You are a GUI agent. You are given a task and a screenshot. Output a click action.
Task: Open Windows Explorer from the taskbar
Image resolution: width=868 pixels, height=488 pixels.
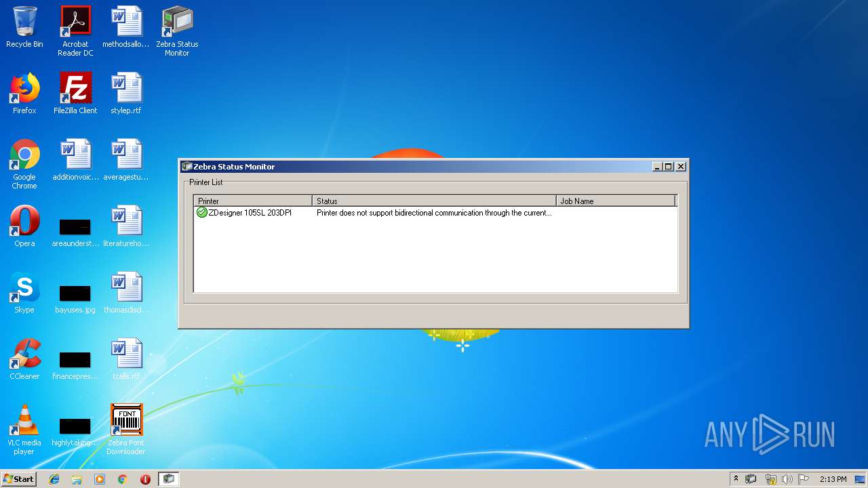click(x=77, y=479)
